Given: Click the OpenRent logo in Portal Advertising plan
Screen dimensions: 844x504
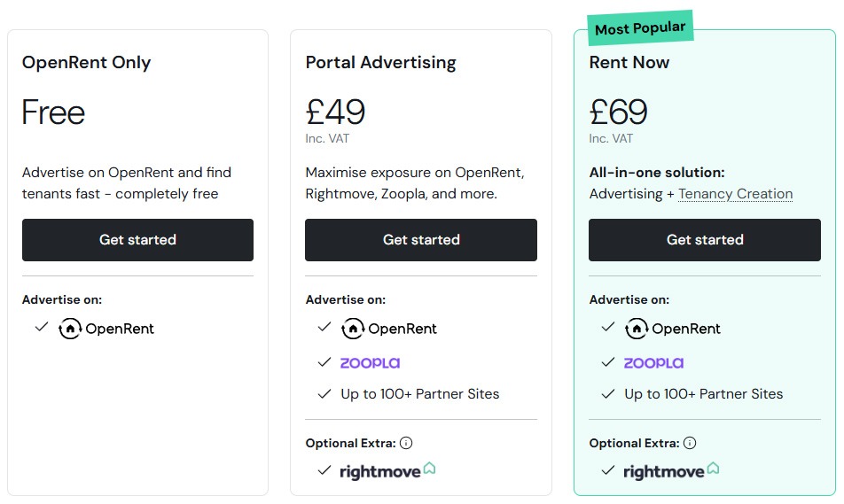Looking at the screenshot, I should pyautogui.click(x=389, y=329).
